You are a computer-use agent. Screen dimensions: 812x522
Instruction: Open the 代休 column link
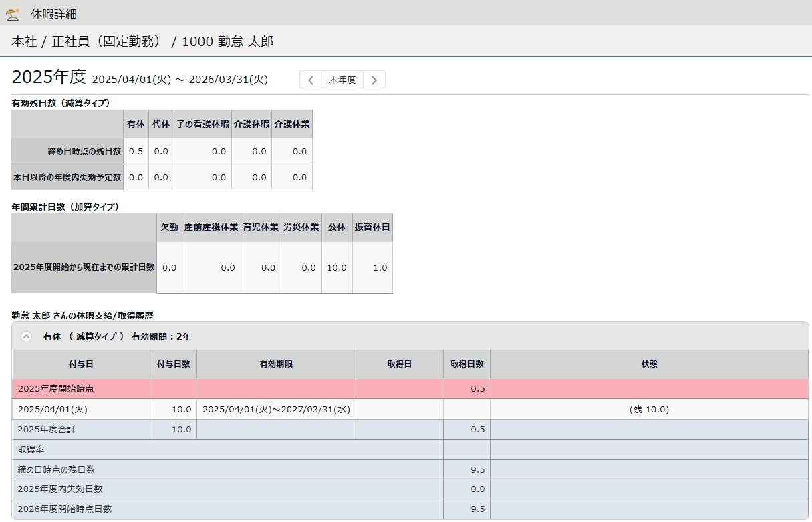click(161, 124)
